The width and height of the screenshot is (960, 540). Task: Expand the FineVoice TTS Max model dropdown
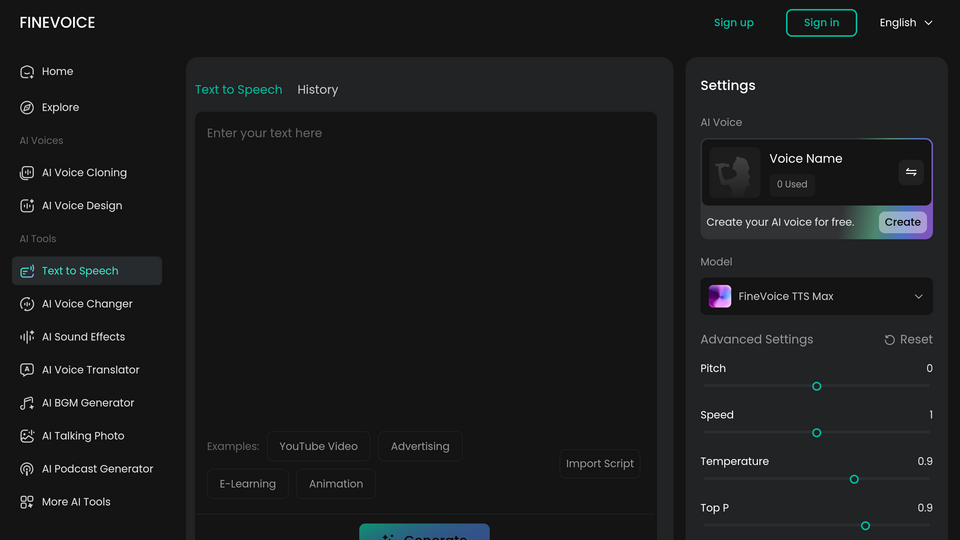point(816,296)
